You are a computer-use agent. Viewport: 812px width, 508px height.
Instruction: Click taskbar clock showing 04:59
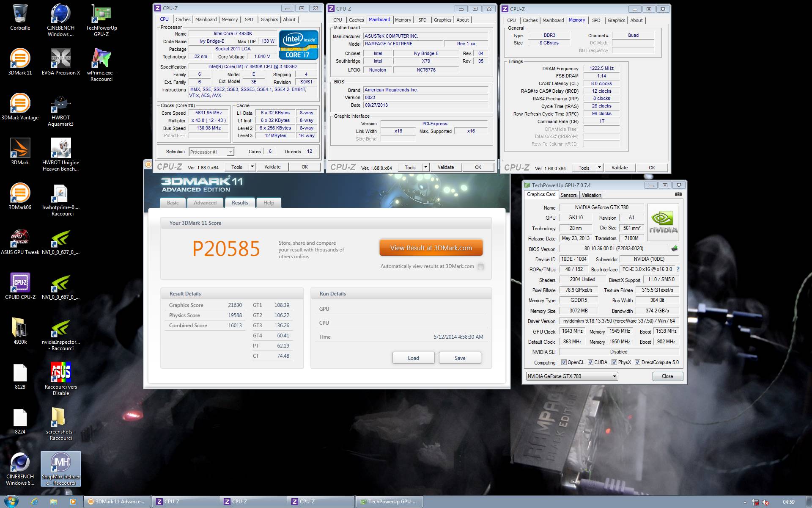(x=788, y=502)
